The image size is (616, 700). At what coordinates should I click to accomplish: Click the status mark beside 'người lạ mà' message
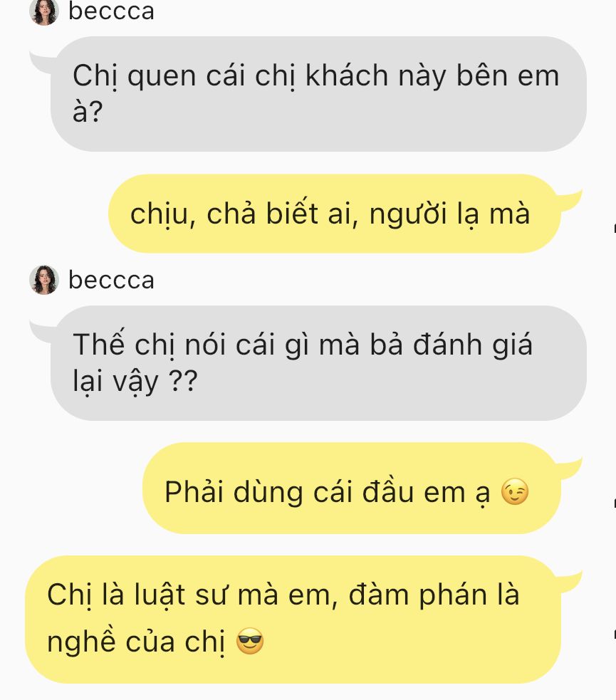(614, 228)
